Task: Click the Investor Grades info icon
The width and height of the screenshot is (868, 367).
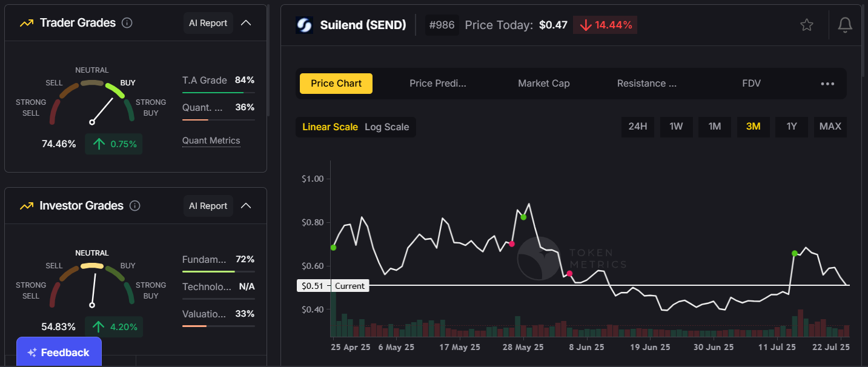Action: (x=135, y=206)
